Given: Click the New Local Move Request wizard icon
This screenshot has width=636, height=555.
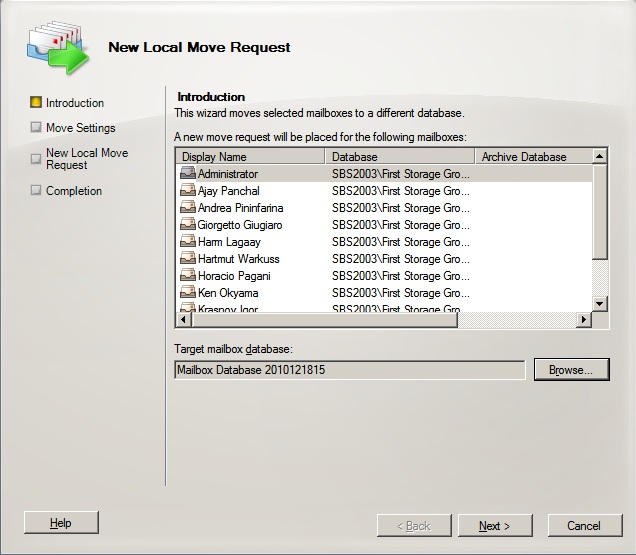Looking at the screenshot, I should [x=58, y=47].
